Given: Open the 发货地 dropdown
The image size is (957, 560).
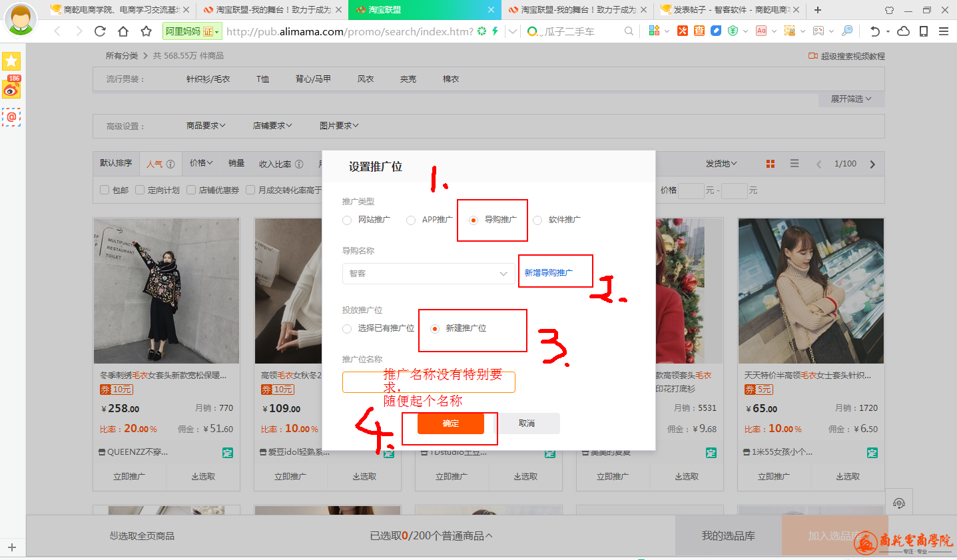Looking at the screenshot, I should coord(721,164).
